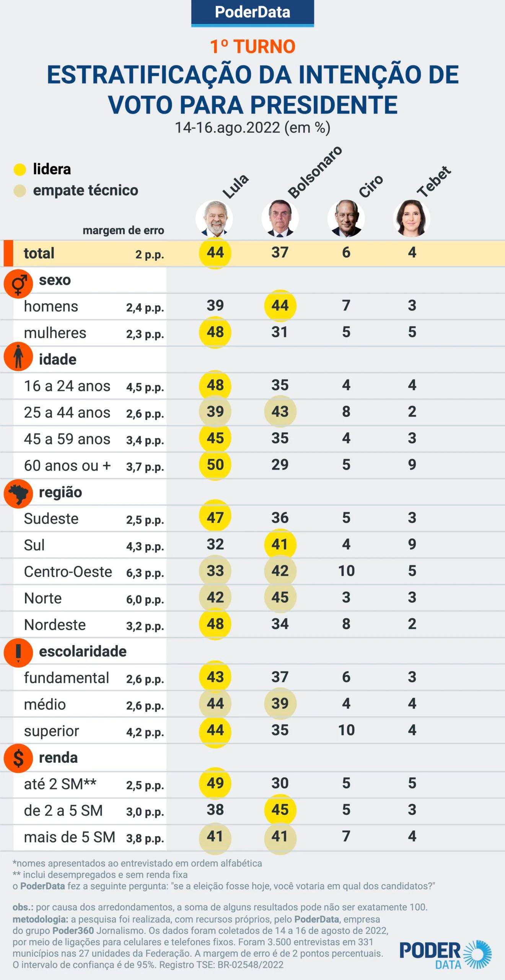505x980 pixels.
Task: Click the PoderData header banner
Action: click(252, 13)
